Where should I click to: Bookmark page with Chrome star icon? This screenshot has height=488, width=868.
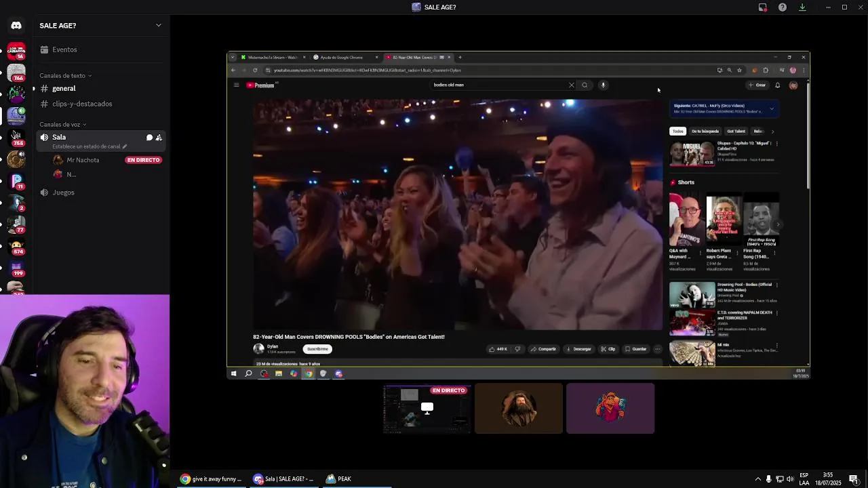click(x=739, y=70)
